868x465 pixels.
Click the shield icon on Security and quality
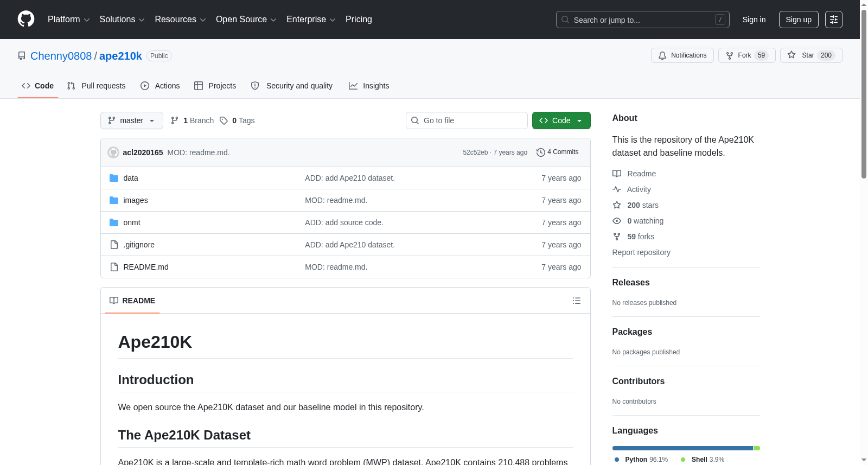click(x=255, y=86)
